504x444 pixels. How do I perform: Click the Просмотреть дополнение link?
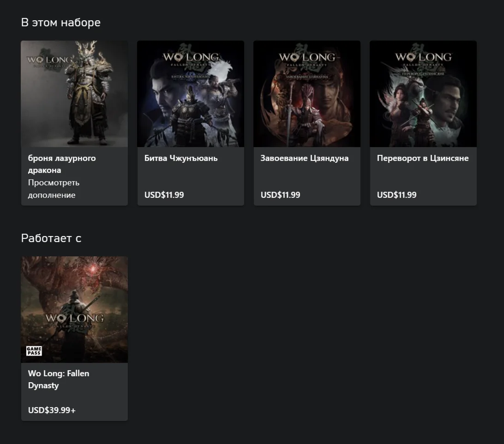pos(54,189)
